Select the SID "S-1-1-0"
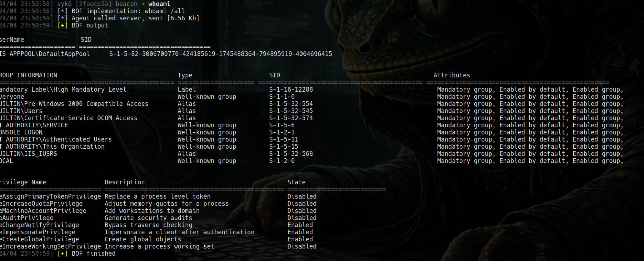Screen dimensions: 644x261 [x=282, y=97]
